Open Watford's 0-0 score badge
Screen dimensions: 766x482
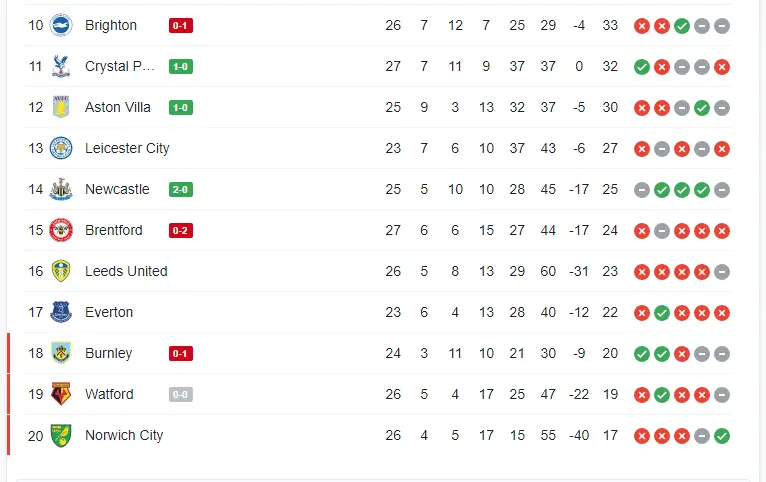181,394
